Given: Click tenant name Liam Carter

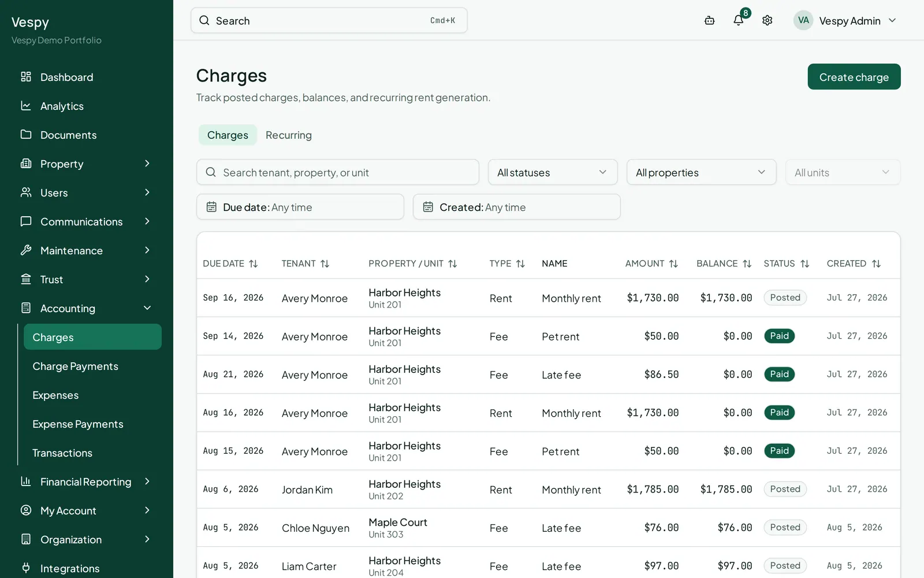Looking at the screenshot, I should pos(309,566).
